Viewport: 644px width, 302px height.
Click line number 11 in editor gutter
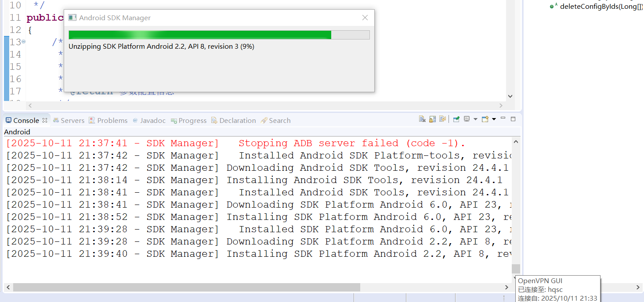click(x=15, y=18)
